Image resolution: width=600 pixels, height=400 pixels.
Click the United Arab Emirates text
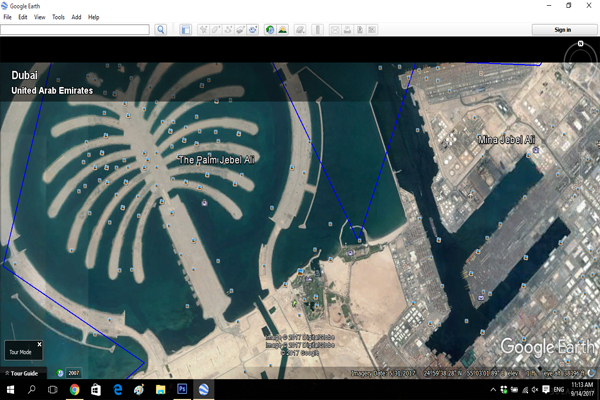click(52, 91)
